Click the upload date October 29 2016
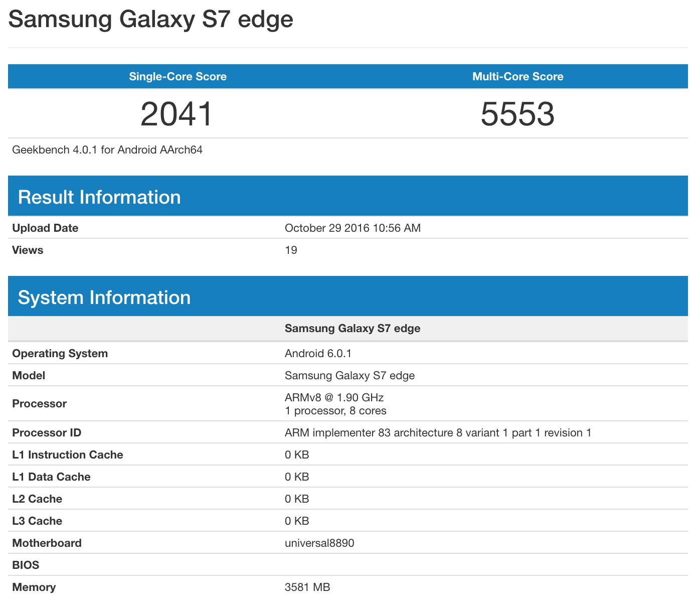Image resolution: width=700 pixels, height=605 pixels. click(x=353, y=228)
